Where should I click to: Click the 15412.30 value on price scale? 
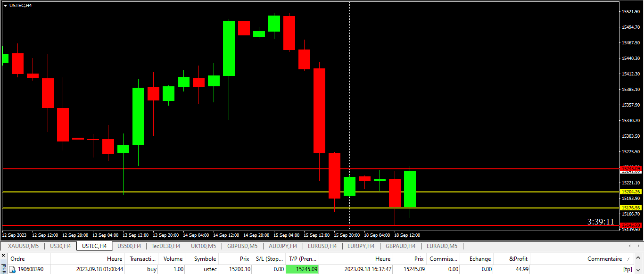click(x=631, y=74)
